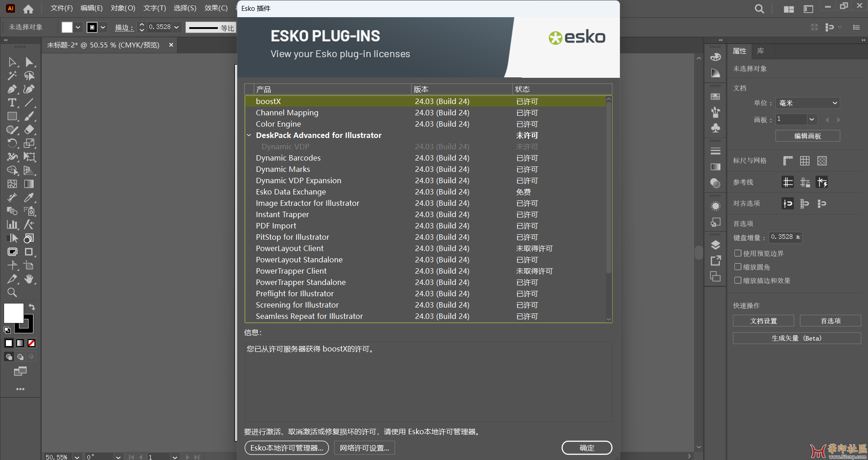Click the fill color swatch in toolbox
This screenshot has width=868, height=460.
(14, 313)
